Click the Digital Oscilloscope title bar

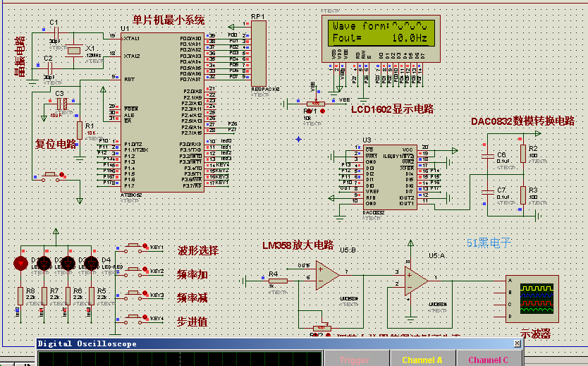[x=176, y=343]
